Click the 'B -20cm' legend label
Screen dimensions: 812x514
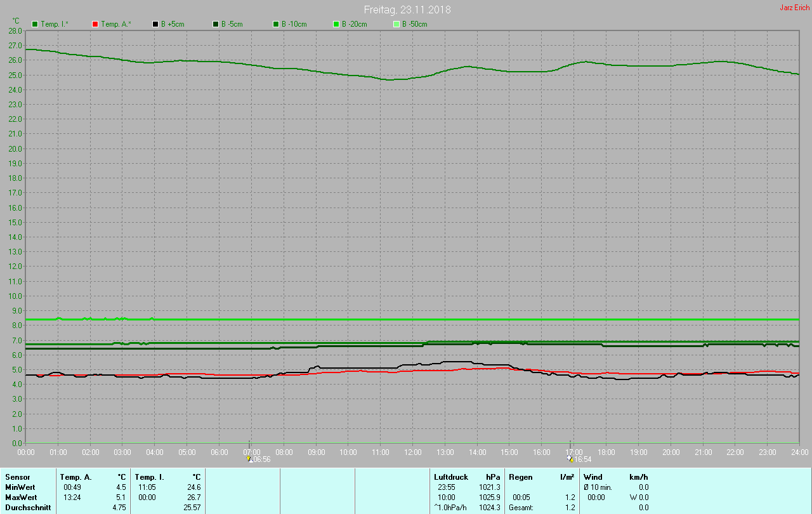(355, 24)
